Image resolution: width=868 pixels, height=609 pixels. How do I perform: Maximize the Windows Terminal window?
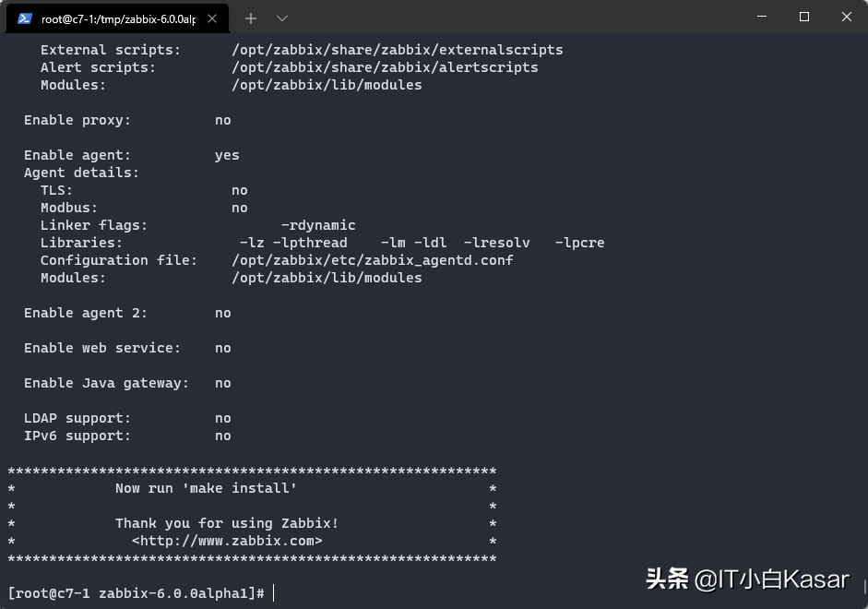point(803,18)
